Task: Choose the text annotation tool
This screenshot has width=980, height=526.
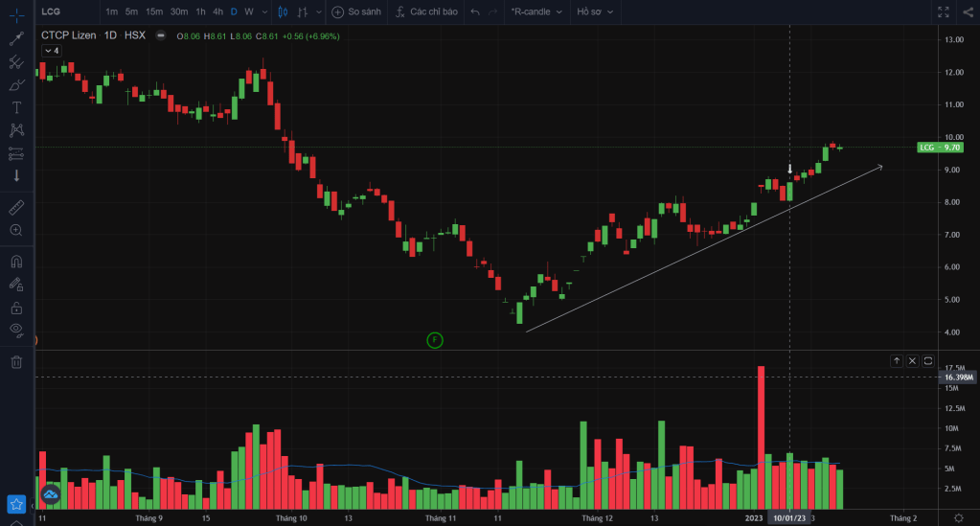Action: tap(16, 107)
